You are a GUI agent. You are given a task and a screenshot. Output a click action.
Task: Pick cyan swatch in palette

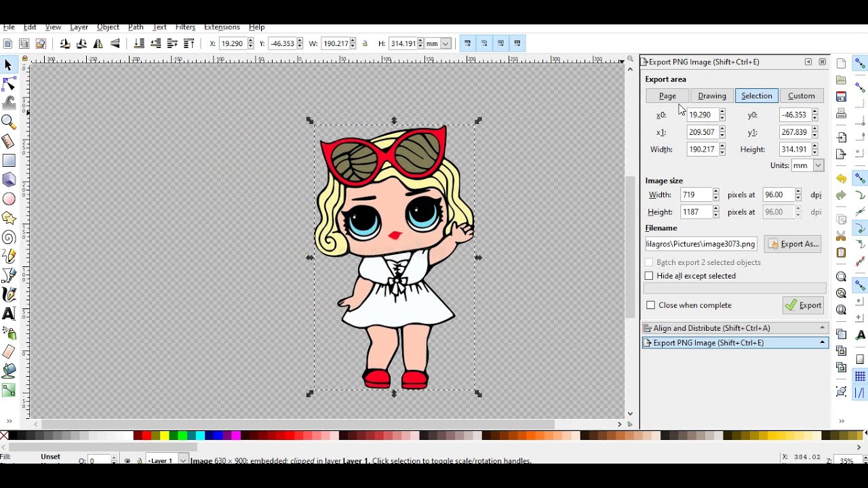pyautogui.click(x=199, y=436)
